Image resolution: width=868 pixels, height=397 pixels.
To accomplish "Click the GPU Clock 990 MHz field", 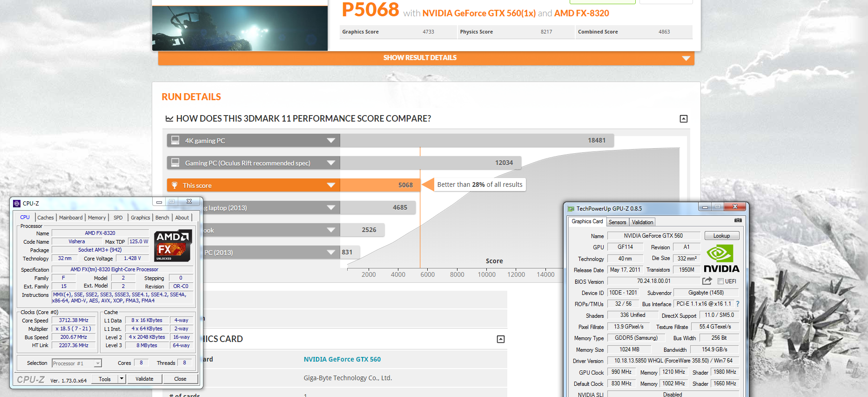I will click(621, 372).
